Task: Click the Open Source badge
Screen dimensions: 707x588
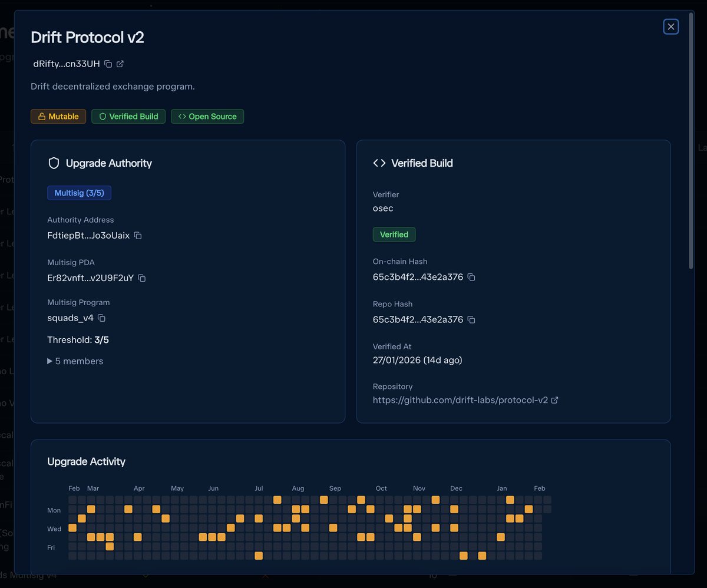Action: pyautogui.click(x=207, y=117)
